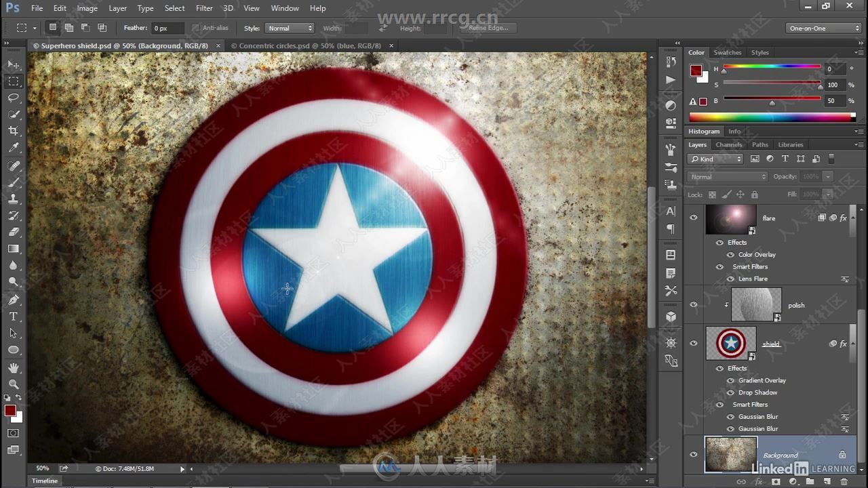Select the Healing Brush tool

(x=14, y=166)
